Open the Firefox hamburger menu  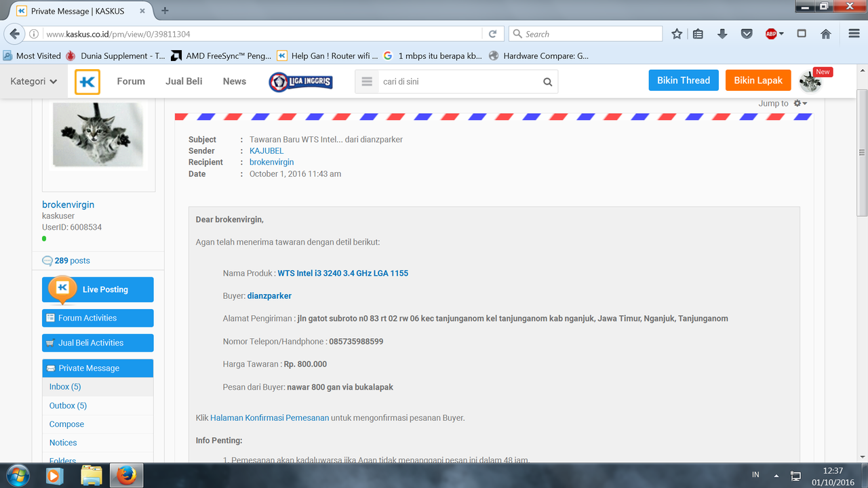pyautogui.click(x=854, y=34)
